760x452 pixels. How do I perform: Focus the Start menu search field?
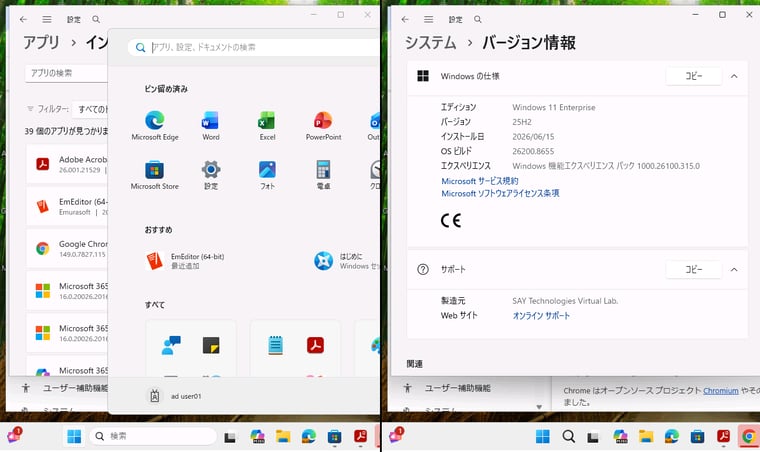tap(253, 47)
